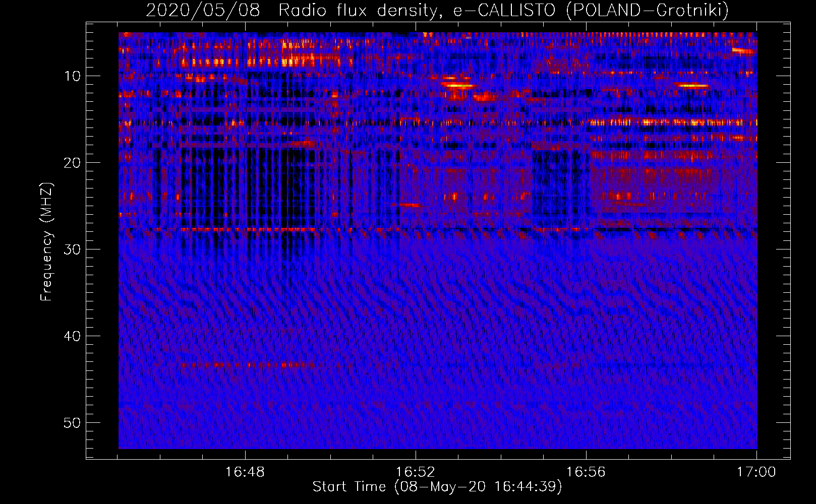Click the 30 MHz frequency tick label

point(73,249)
